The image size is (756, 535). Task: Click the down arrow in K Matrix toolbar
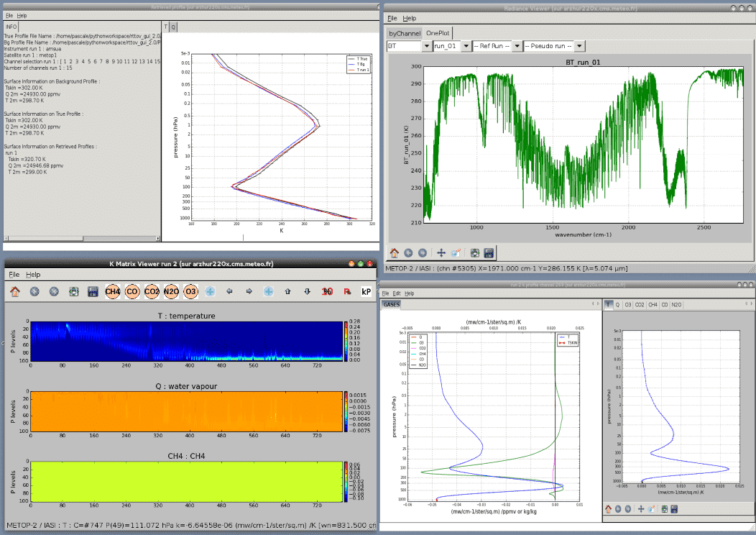[x=307, y=291]
